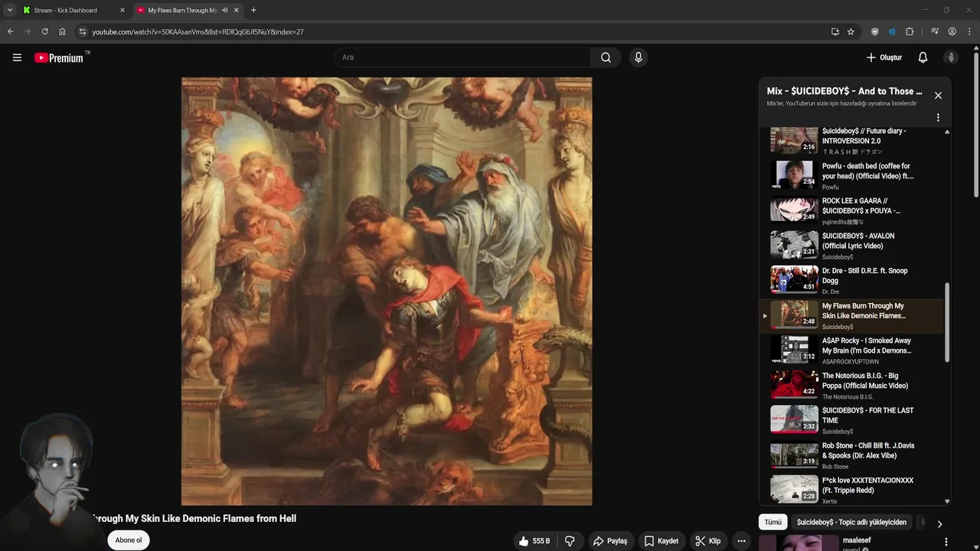The image size is (980, 551).
Task: Open the browser three-dot menu
Action: [969, 31]
